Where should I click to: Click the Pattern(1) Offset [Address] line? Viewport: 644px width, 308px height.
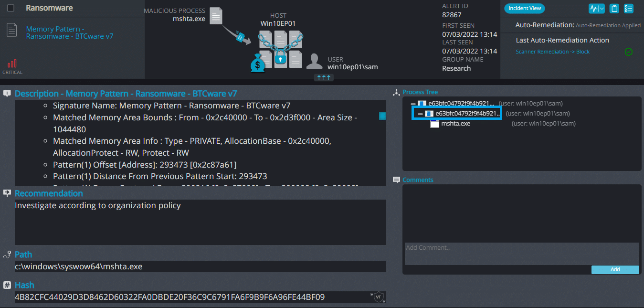pos(145,164)
